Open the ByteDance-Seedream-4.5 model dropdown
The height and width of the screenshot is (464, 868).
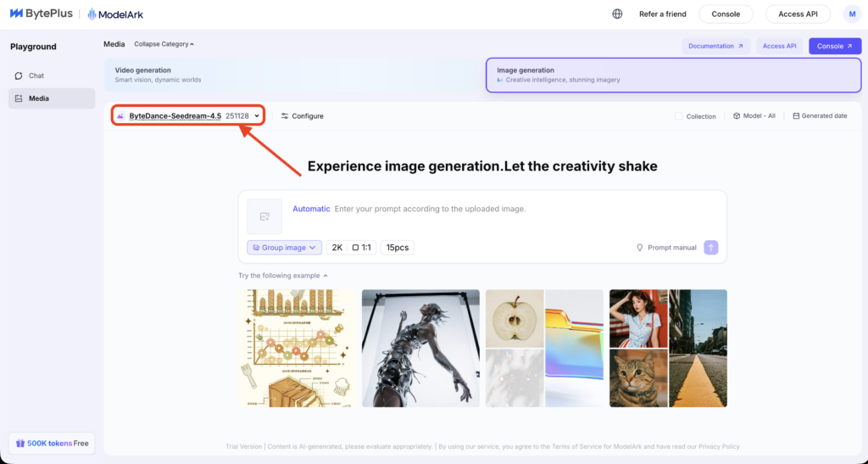188,116
